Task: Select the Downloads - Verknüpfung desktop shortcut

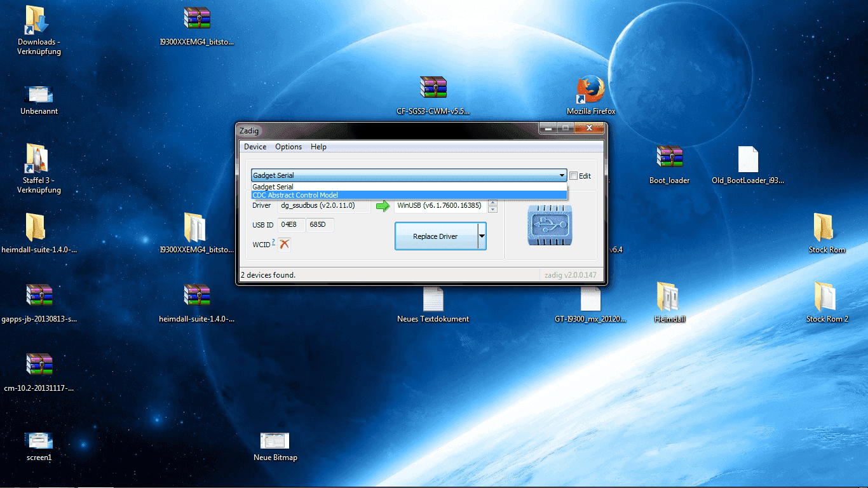Action: pyautogui.click(x=39, y=31)
